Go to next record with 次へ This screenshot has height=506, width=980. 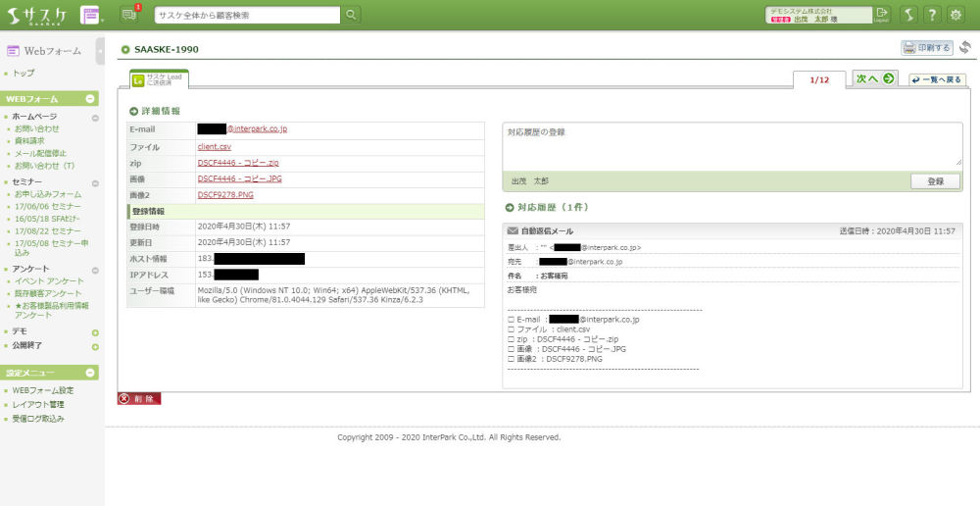click(x=874, y=79)
